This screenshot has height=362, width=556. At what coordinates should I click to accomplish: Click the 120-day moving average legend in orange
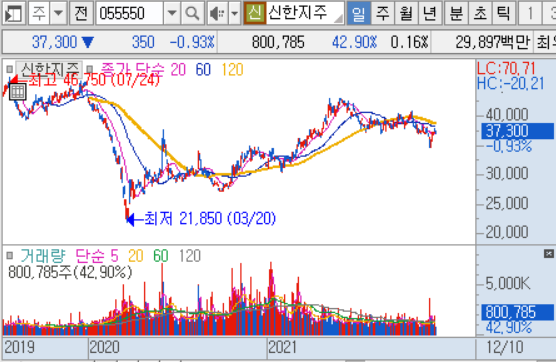(232, 69)
